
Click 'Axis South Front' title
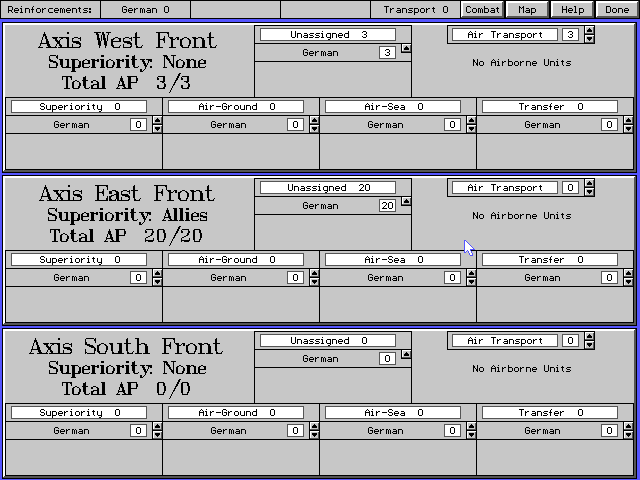tap(126, 347)
